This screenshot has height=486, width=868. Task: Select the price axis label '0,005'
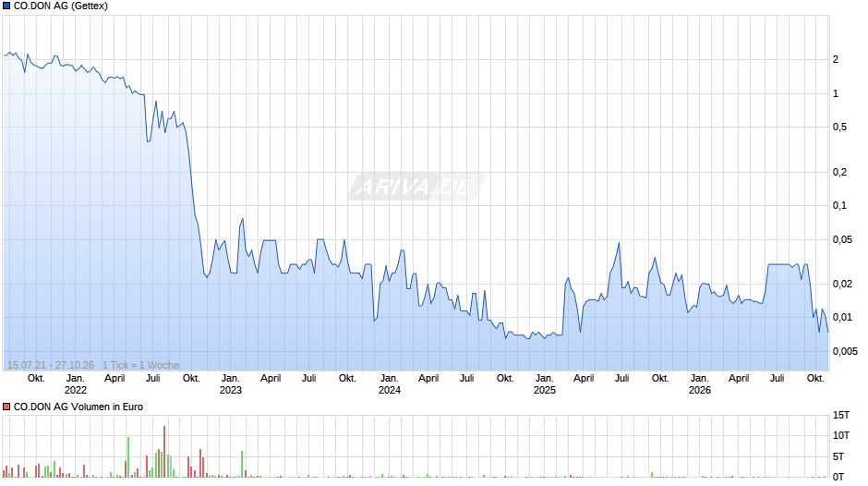pyautogui.click(x=845, y=351)
